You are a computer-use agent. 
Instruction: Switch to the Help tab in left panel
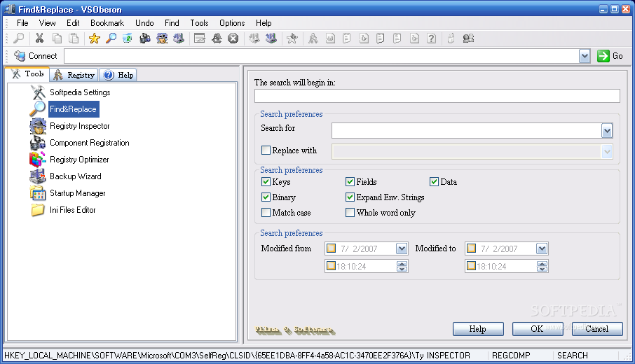click(118, 75)
